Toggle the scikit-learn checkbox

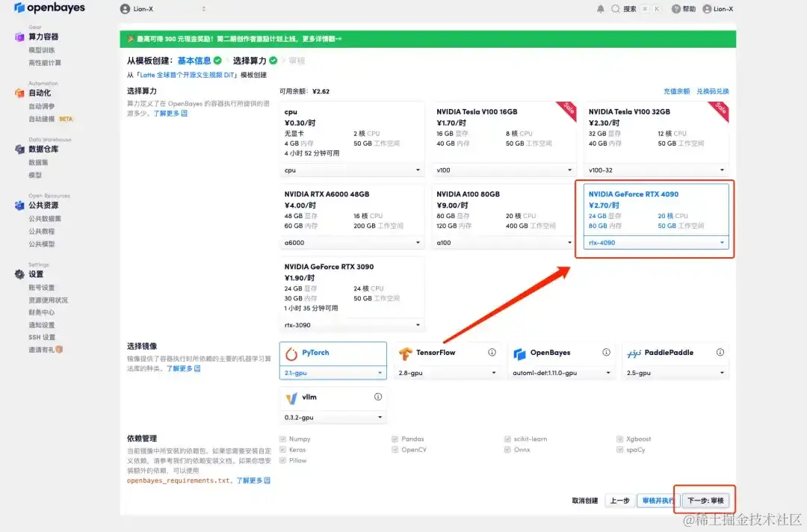click(507, 439)
